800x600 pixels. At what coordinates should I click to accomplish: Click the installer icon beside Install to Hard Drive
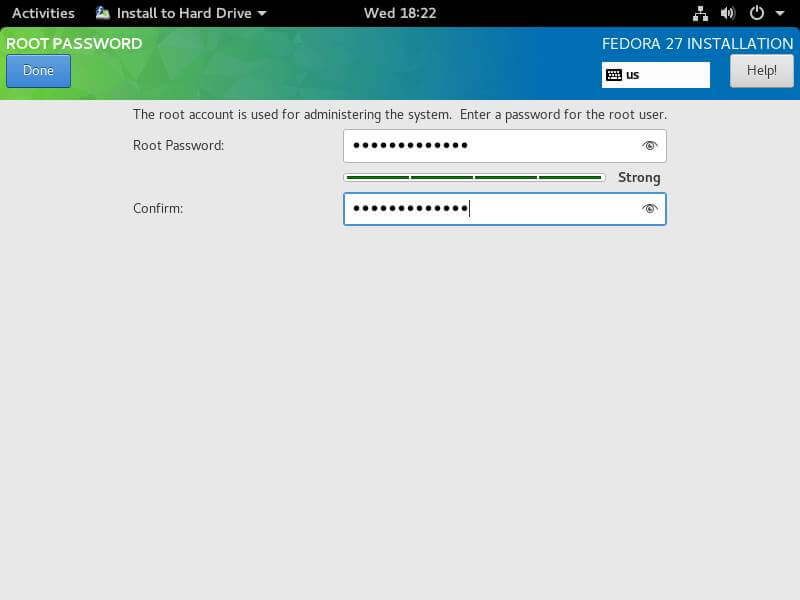tap(103, 13)
